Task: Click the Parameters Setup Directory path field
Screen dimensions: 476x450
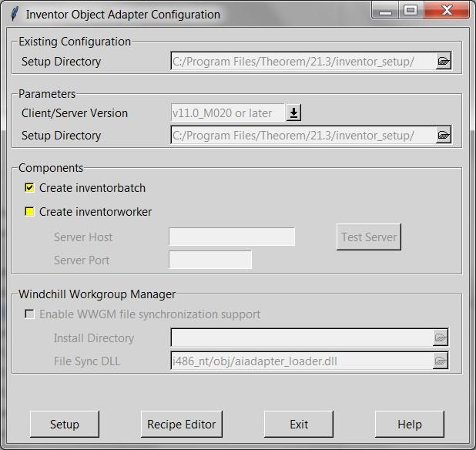Action: (303, 135)
